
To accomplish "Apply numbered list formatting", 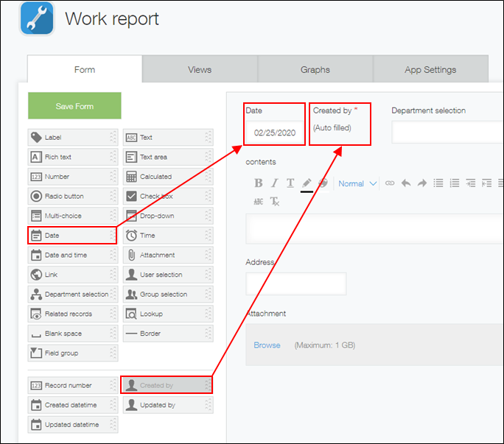I will pos(454,183).
